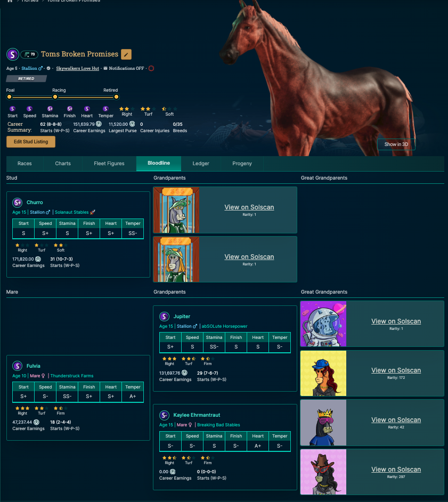This screenshot has width=448, height=502.
Task: Click the envelope notifications icon
Action: tap(105, 68)
